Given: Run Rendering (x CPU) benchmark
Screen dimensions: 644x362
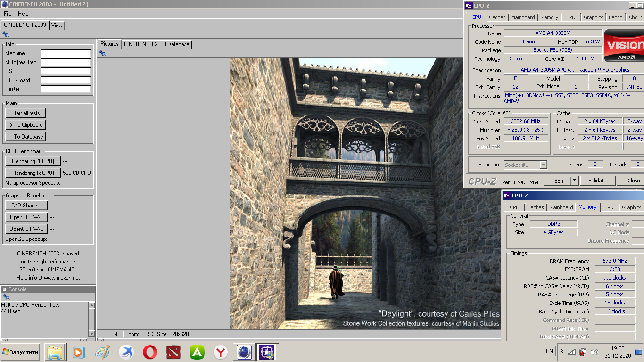Looking at the screenshot, I should 33,173.
